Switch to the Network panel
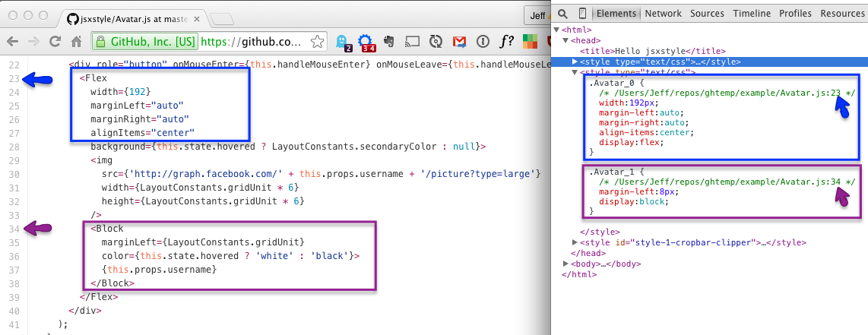 (664, 13)
